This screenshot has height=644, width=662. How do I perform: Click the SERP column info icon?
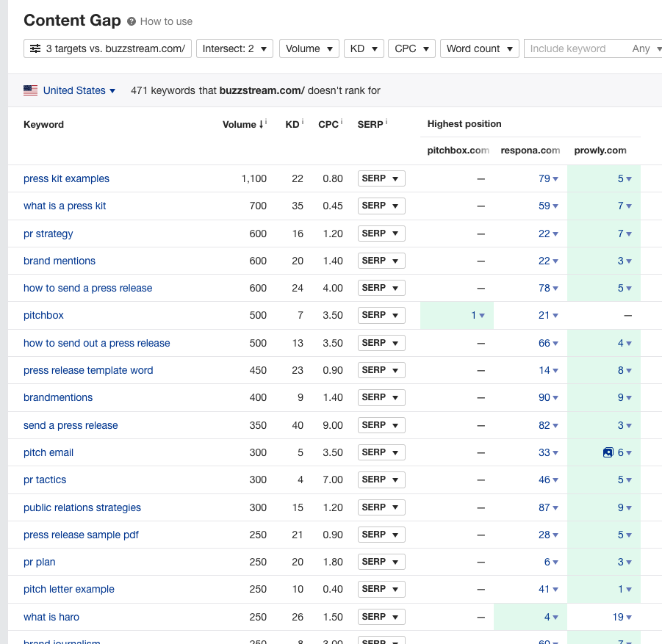click(386, 122)
